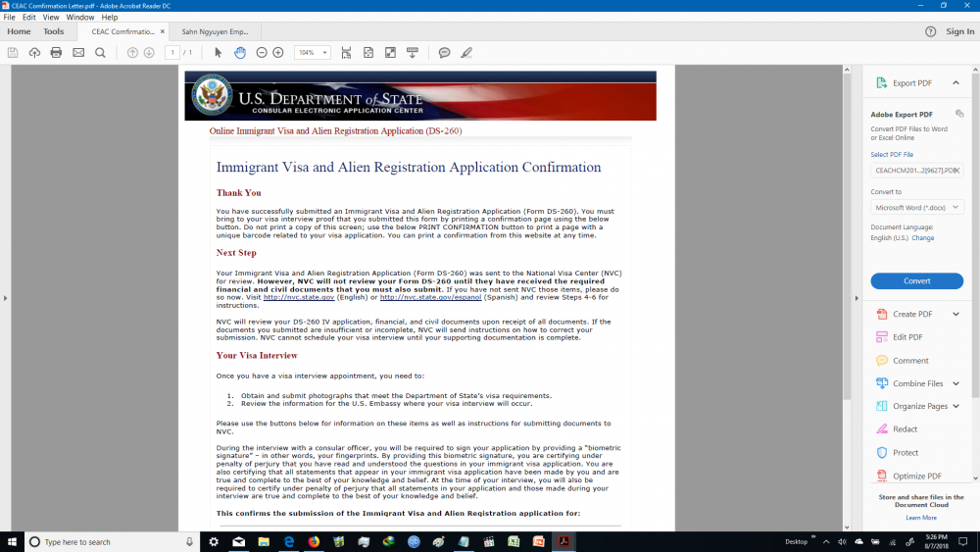Open the View menu
Screen dimensions: 980x552
click(51, 17)
